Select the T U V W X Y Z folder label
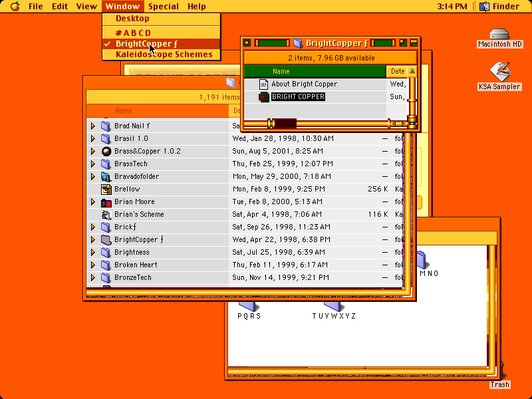Viewport: 532px width, 399px height. (x=334, y=317)
